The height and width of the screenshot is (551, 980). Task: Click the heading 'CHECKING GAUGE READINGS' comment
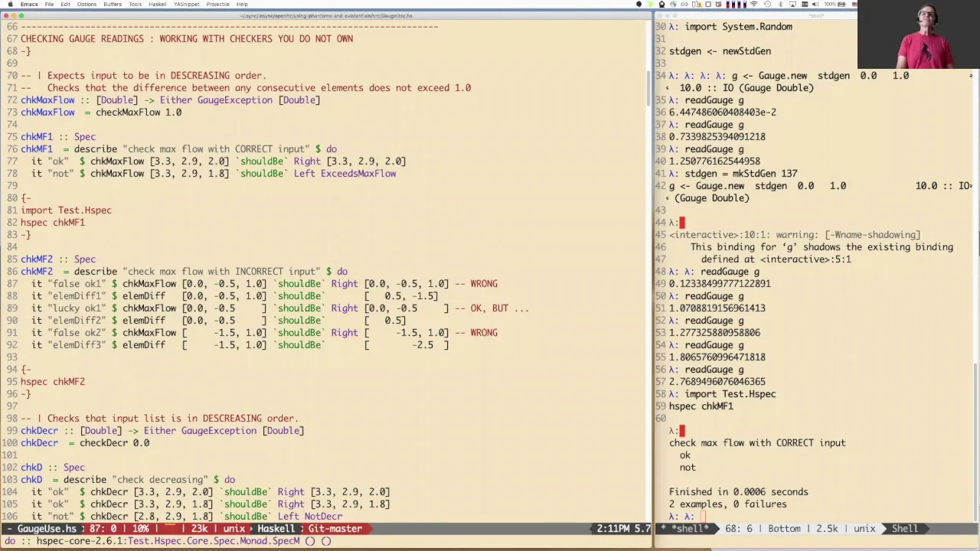[82, 39]
